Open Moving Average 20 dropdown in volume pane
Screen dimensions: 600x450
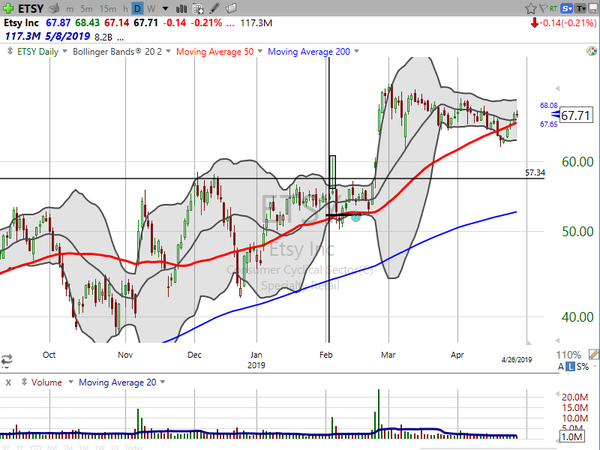coord(163,382)
